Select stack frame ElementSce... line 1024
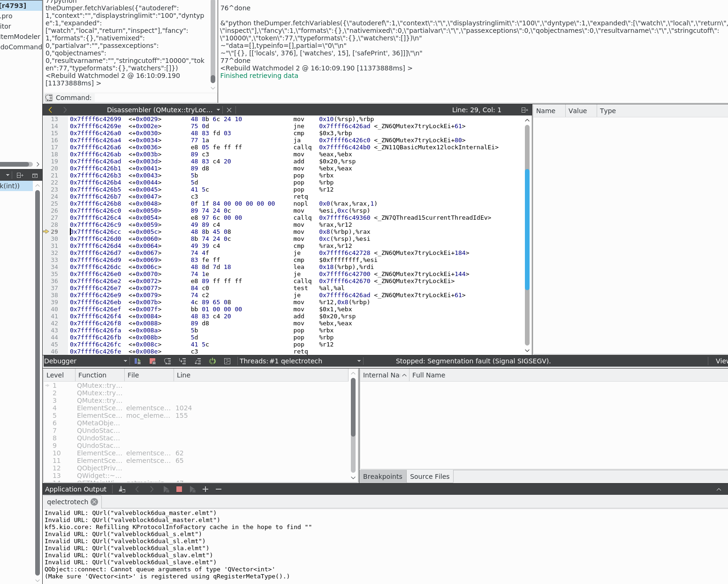 (99, 408)
